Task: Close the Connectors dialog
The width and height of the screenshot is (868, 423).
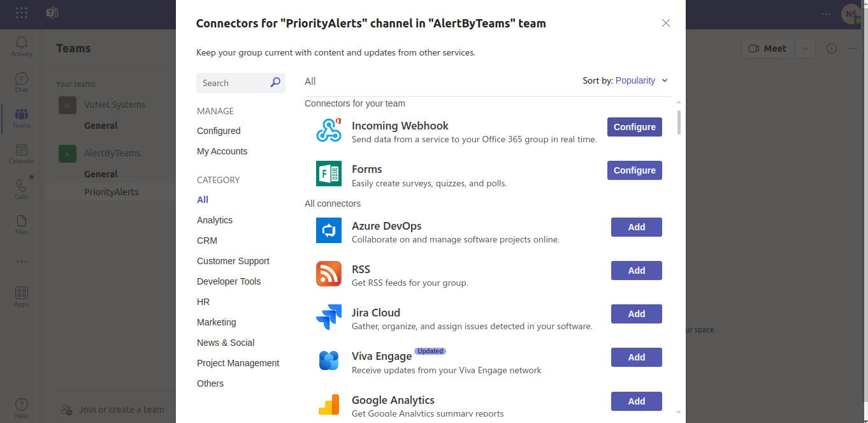Action: pyautogui.click(x=666, y=23)
